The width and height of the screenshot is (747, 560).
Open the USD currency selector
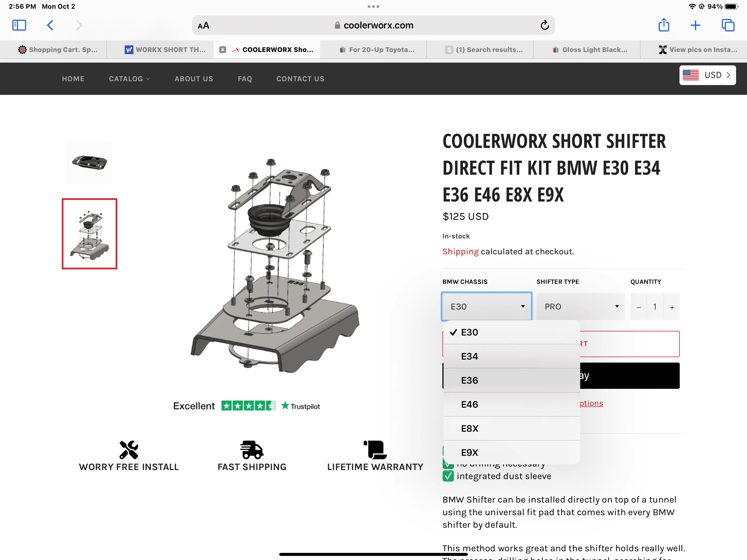click(707, 75)
